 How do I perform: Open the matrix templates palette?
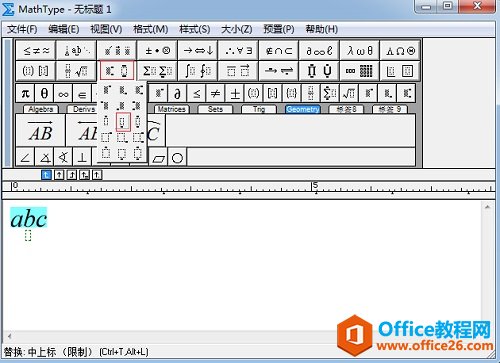click(360, 71)
